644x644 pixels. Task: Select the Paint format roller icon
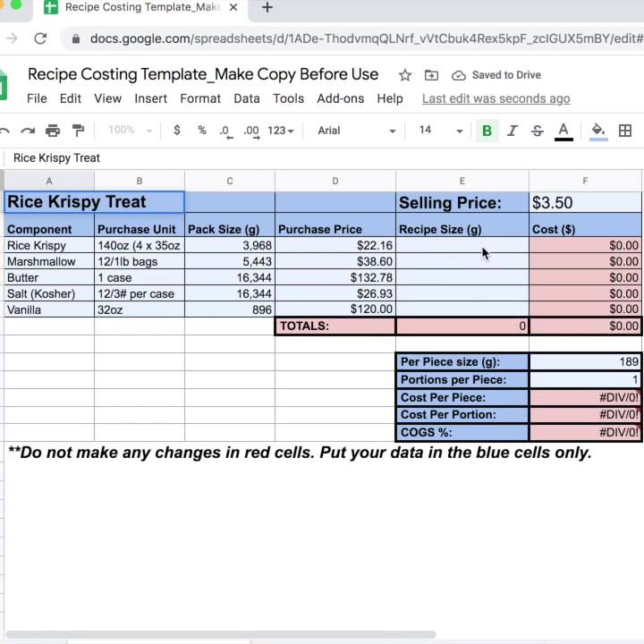point(78,131)
